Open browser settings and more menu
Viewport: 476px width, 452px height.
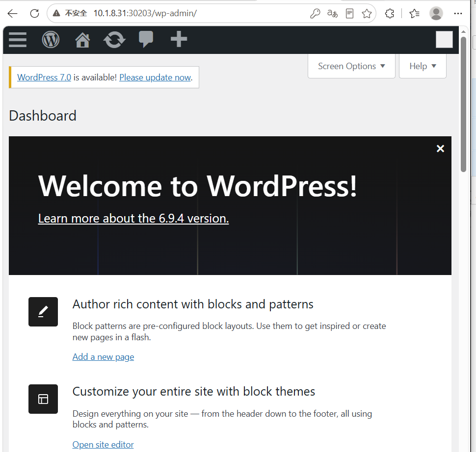click(x=458, y=13)
